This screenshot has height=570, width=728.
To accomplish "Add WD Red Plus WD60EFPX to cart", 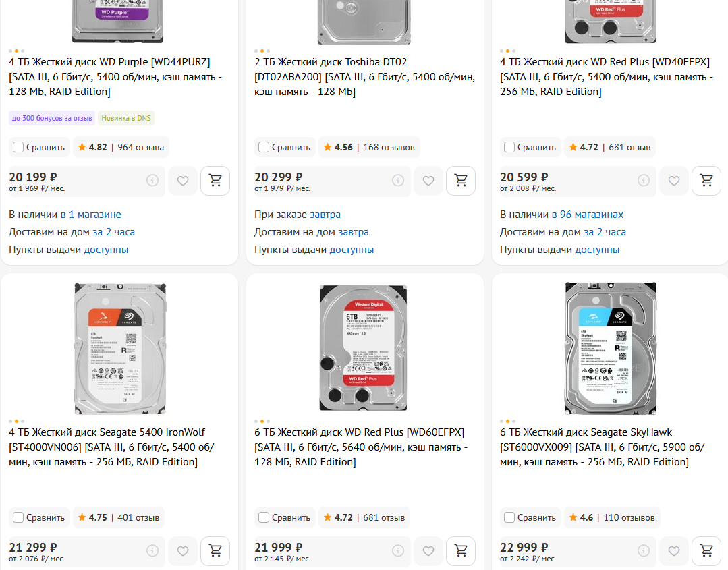I will (x=461, y=551).
